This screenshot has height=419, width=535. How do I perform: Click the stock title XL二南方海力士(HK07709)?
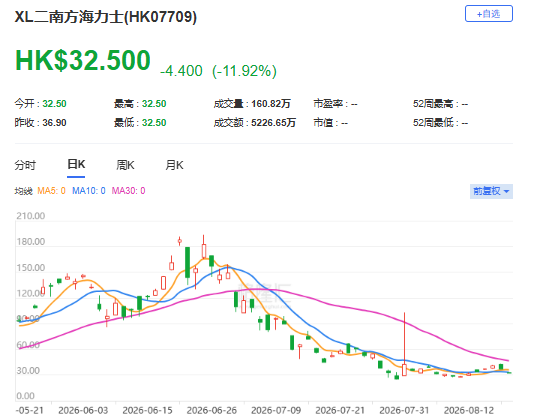(x=106, y=17)
